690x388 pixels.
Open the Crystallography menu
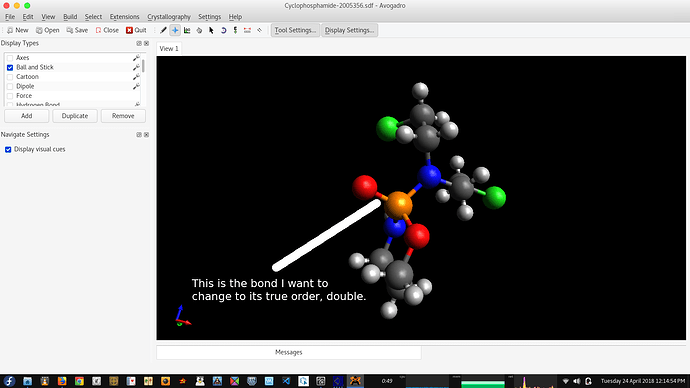(x=169, y=17)
